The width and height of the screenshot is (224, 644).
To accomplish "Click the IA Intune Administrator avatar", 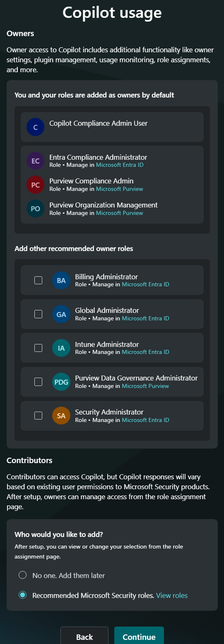I will pos(61,348).
